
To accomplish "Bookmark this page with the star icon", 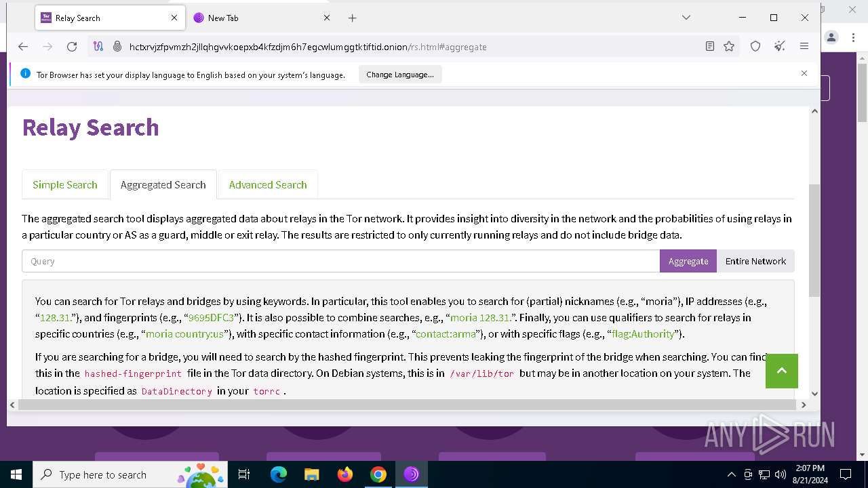I will [x=729, y=46].
